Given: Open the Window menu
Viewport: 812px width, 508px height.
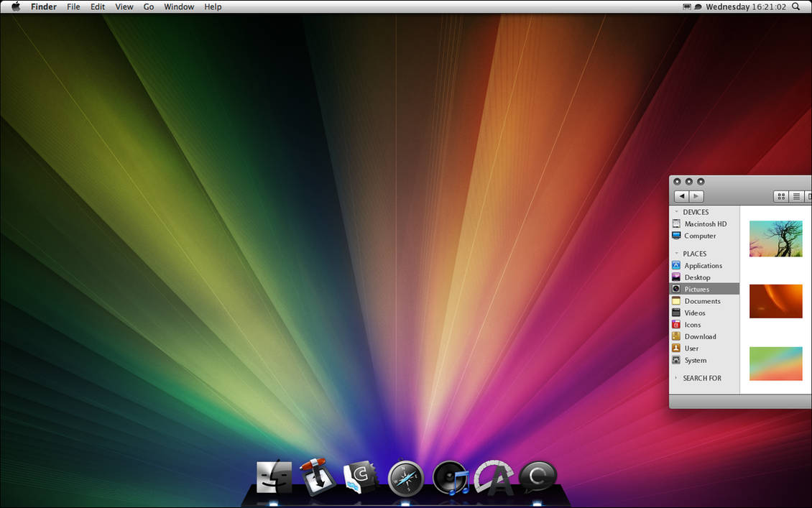Looking at the screenshot, I should coord(178,6).
